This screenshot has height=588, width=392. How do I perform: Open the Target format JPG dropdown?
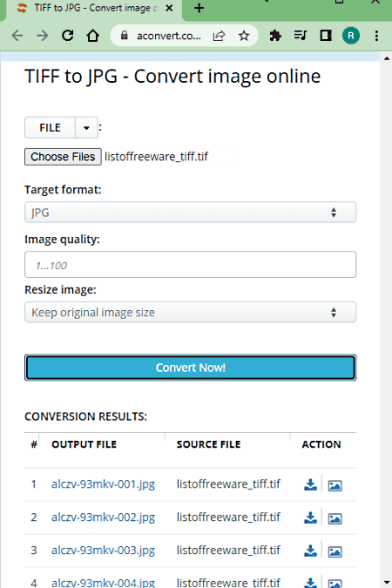click(190, 213)
